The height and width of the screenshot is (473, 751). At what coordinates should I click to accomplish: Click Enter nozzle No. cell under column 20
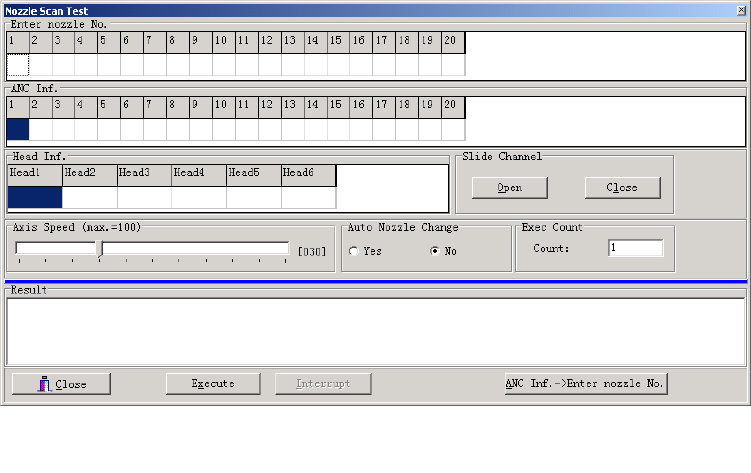453,65
